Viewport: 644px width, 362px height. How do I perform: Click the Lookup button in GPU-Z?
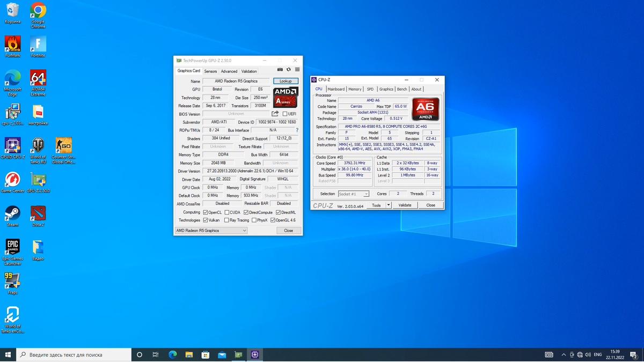point(286,81)
